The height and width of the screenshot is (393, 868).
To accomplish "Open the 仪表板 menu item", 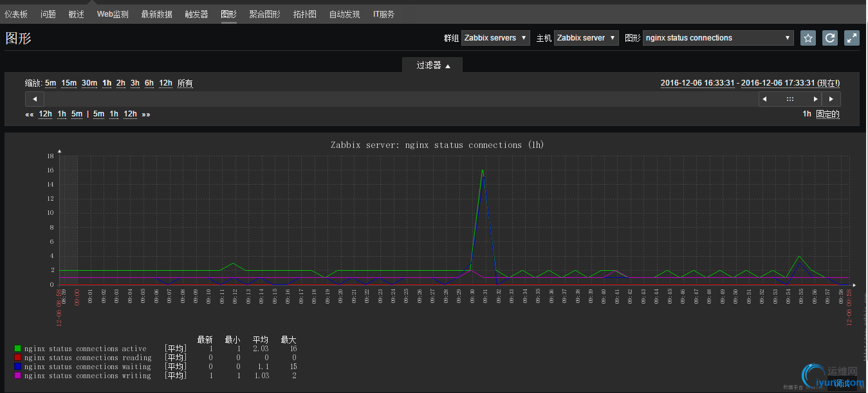I will (16, 14).
